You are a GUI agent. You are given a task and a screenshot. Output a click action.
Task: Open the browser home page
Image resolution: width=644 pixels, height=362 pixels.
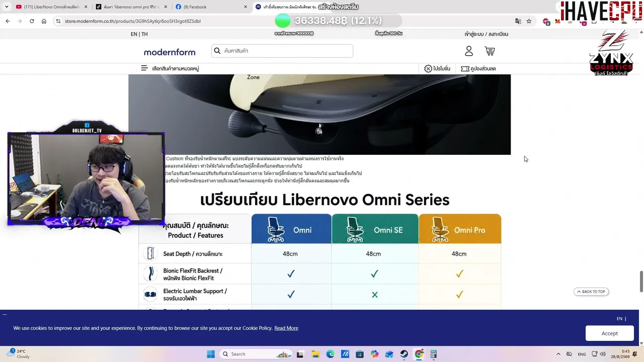[x=44, y=21]
